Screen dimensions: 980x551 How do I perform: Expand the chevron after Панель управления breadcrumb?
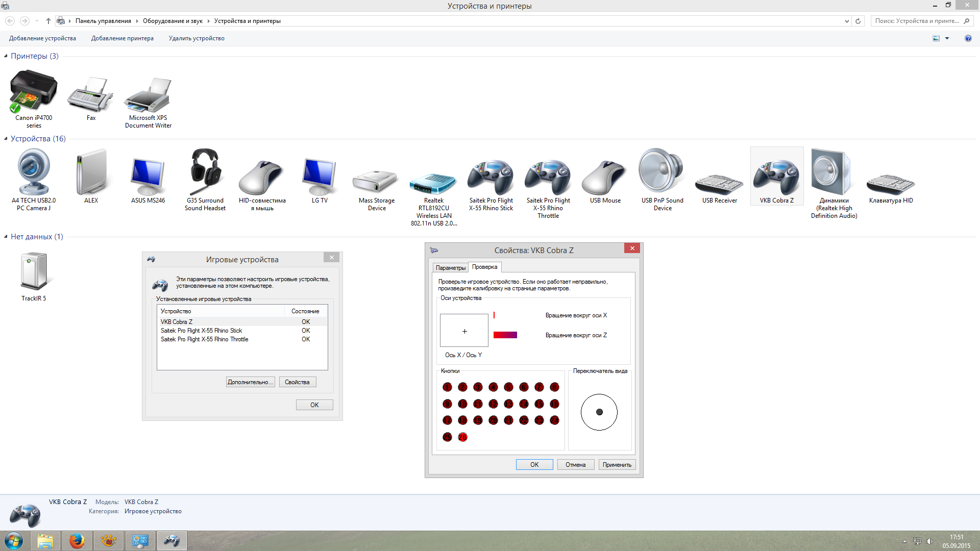[137, 21]
